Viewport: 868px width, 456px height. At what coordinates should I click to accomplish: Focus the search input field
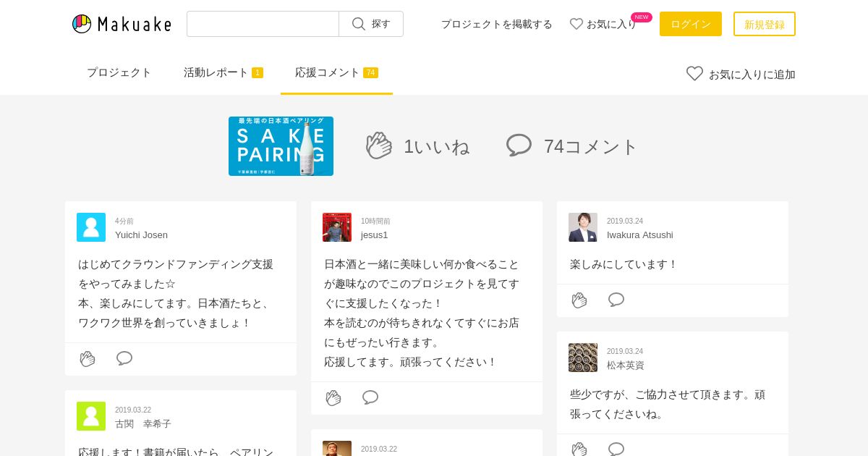[263, 24]
